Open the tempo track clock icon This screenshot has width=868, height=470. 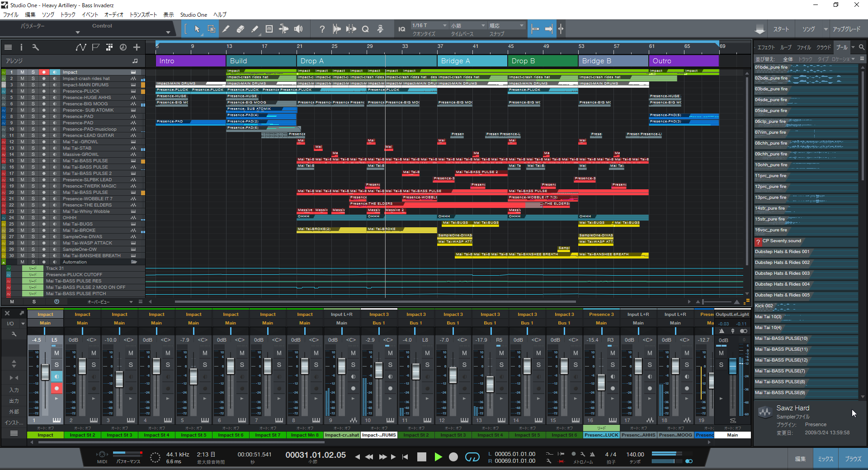pos(123,47)
